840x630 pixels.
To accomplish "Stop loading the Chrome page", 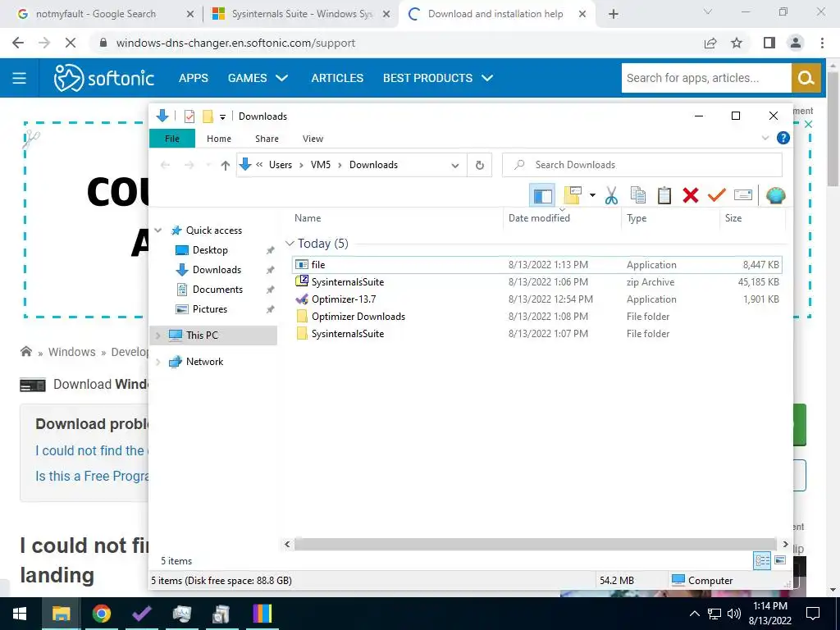I will tap(71, 43).
